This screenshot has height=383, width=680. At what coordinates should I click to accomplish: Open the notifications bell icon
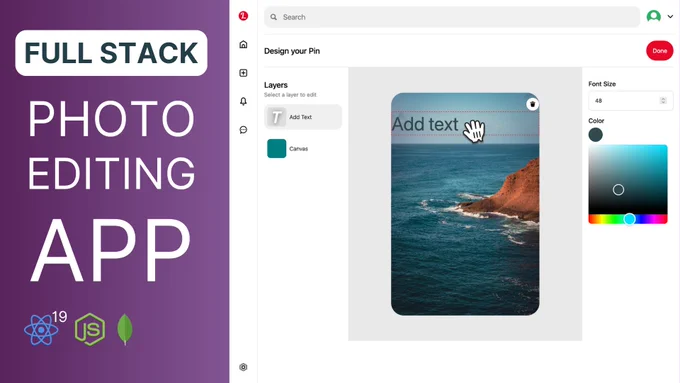click(x=243, y=101)
